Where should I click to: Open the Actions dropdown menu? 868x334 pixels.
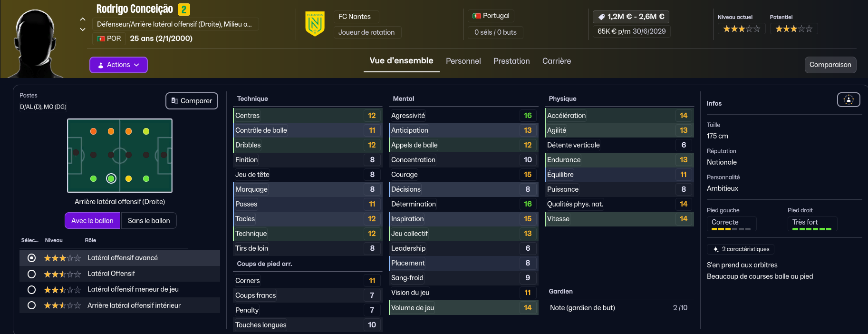(x=118, y=65)
